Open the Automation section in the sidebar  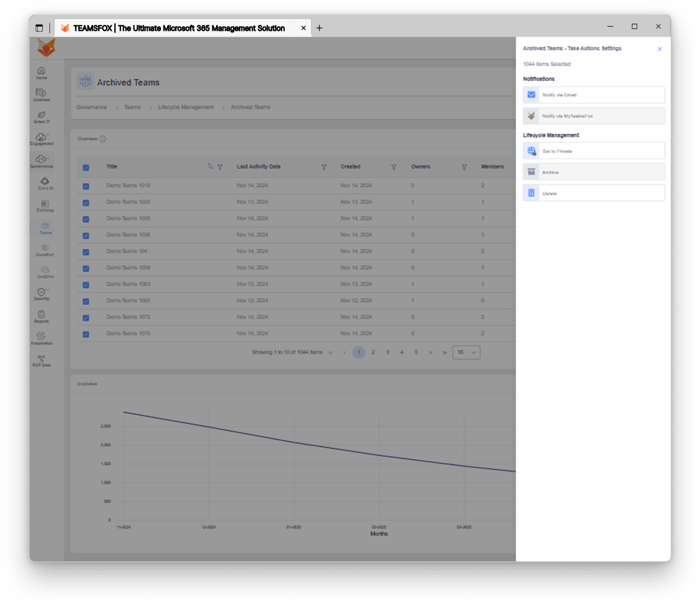(41, 338)
